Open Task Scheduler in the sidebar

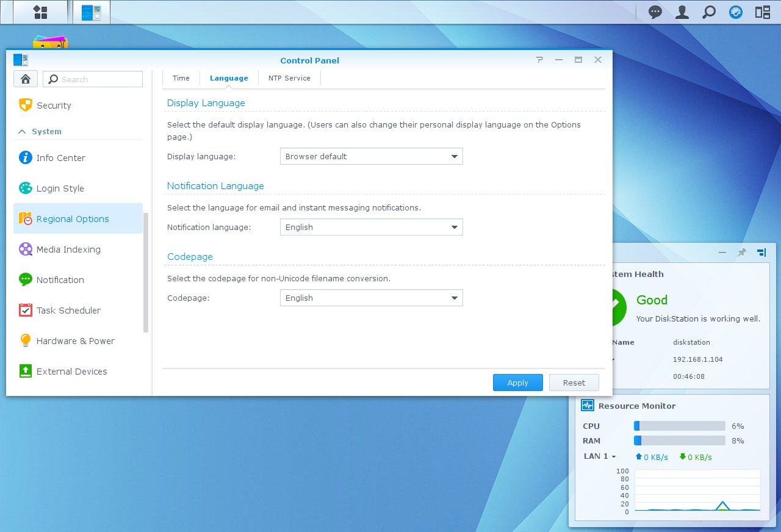(x=78, y=310)
